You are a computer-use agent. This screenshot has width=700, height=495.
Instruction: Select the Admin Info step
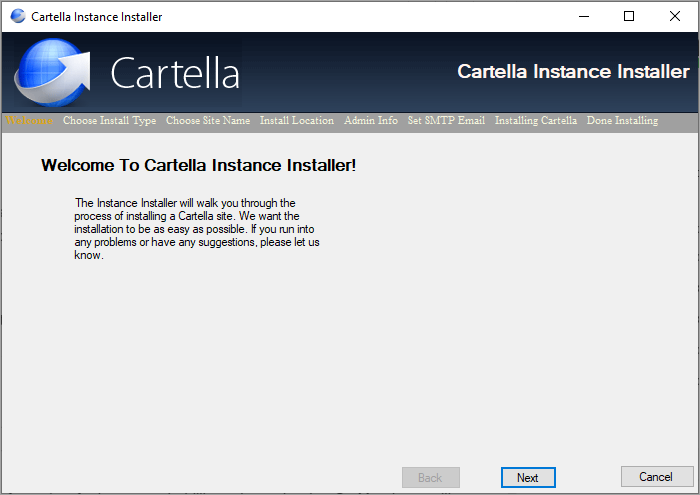tap(371, 121)
